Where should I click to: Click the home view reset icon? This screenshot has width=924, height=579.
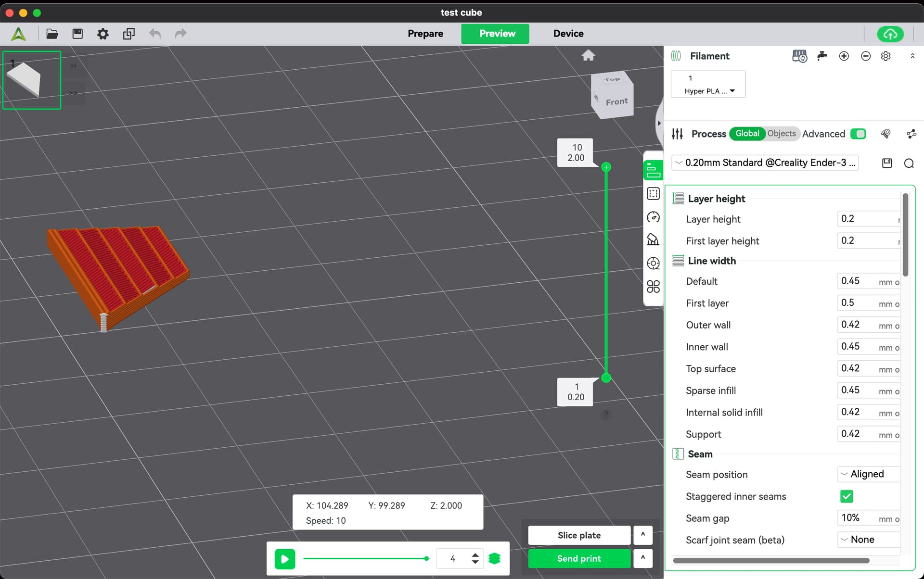click(x=588, y=56)
